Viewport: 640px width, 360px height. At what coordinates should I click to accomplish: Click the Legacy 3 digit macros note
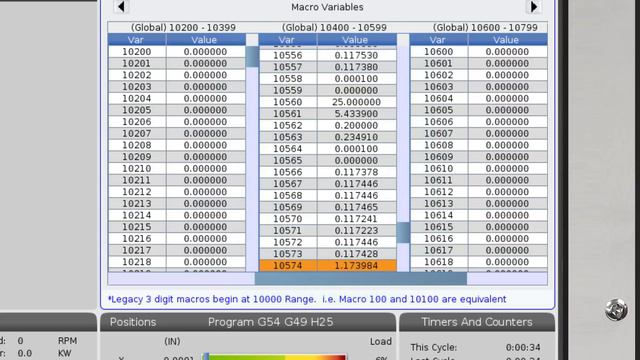click(x=307, y=299)
